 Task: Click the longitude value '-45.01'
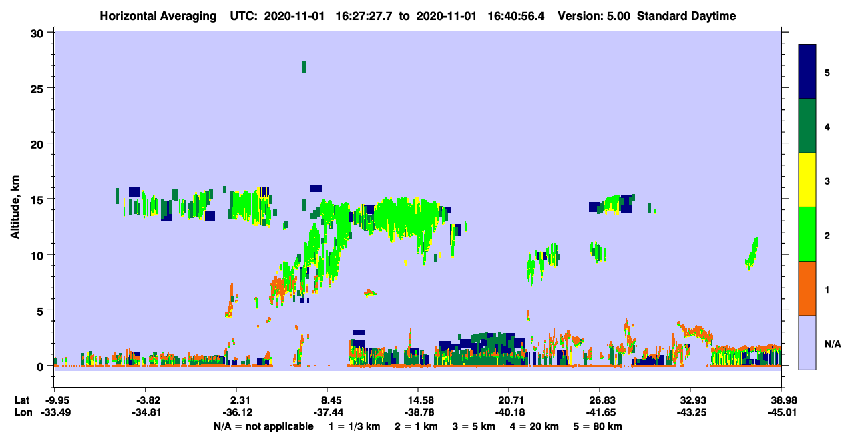tap(781, 412)
